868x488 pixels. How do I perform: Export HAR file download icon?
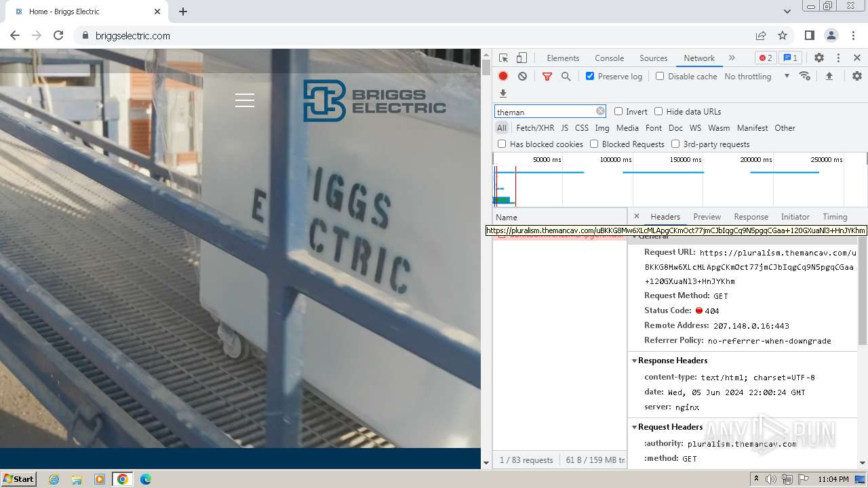(x=503, y=94)
